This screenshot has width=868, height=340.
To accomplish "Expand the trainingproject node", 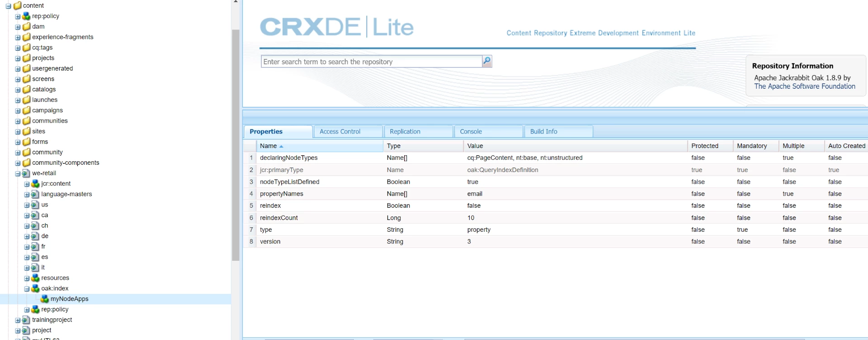I will pyautogui.click(x=18, y=320).
